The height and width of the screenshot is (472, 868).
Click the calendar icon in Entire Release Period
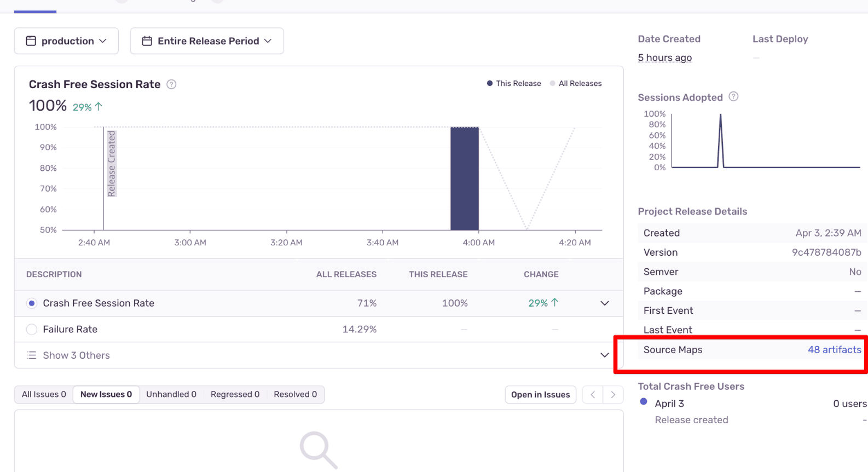147,41
